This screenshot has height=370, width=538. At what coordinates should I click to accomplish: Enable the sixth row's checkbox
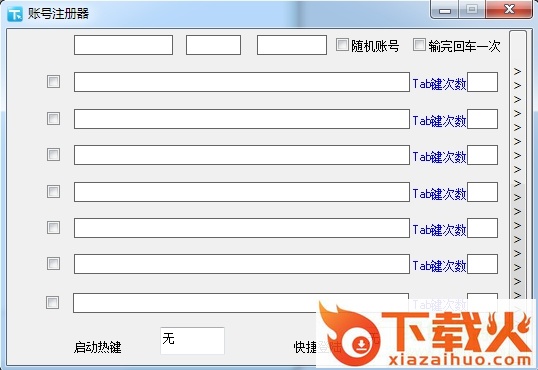(x=53, y=264)
